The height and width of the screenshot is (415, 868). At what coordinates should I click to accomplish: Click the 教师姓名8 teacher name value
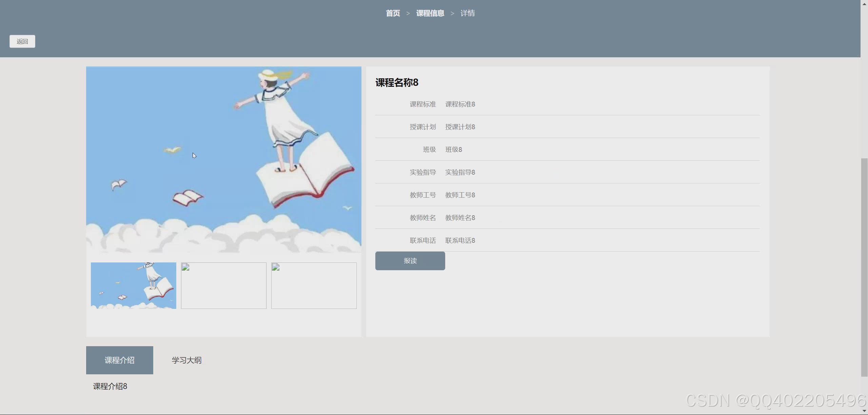click(460, 218)
